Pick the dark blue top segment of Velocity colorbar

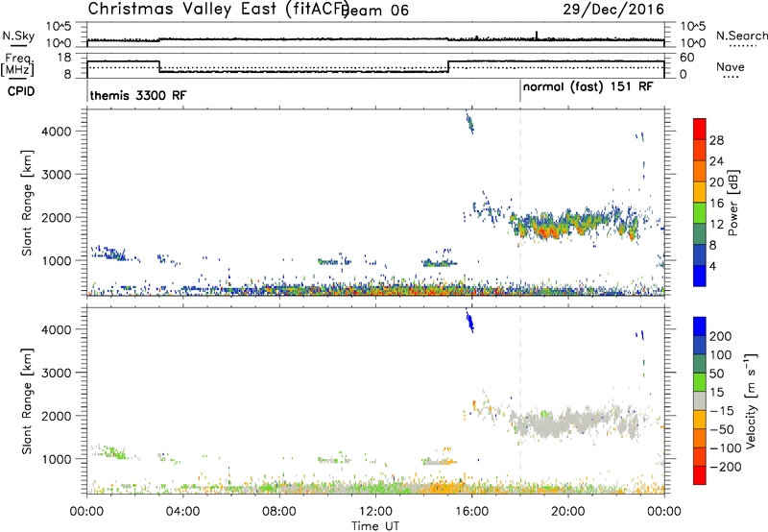click(700, 326)
